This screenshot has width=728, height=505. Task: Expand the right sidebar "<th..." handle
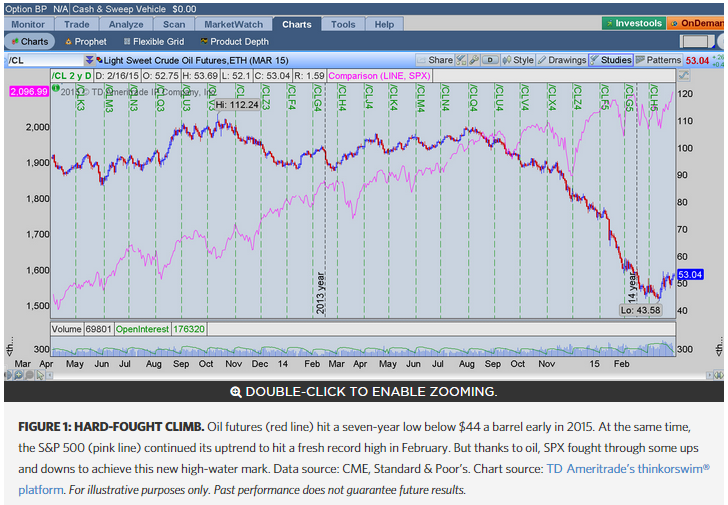(719, 346)
